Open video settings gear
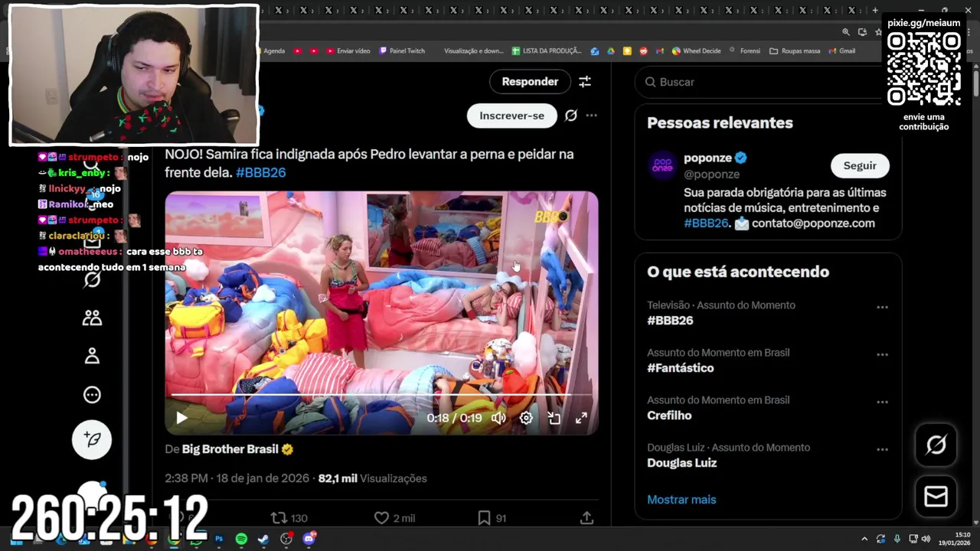 [x=526, y=418]
